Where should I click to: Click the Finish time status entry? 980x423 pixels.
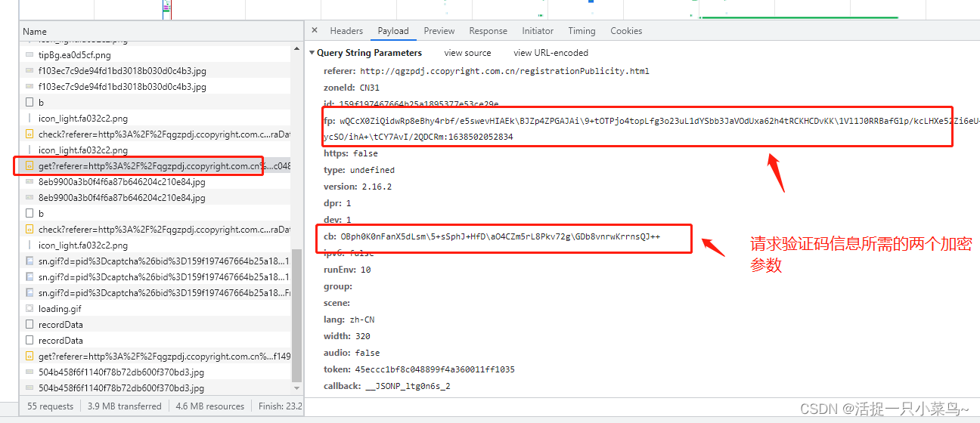pos(280,406)
